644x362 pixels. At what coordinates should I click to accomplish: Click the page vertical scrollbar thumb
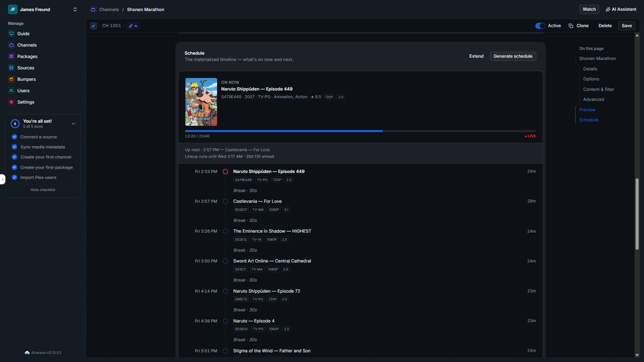point(637,214)
